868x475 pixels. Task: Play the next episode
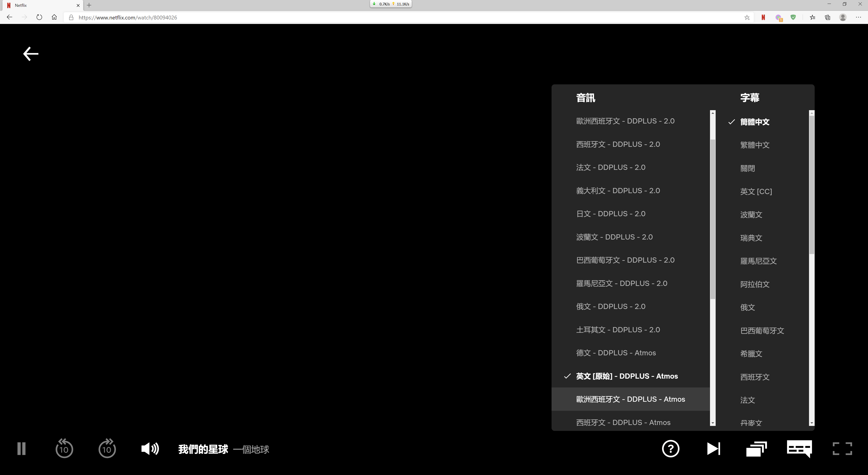click(713, 449)
